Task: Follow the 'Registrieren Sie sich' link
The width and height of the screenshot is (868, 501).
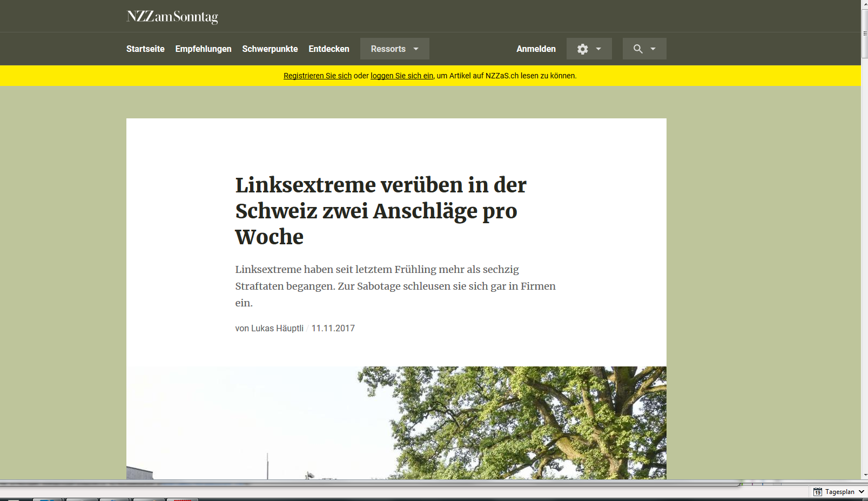Action: [318, 76]
